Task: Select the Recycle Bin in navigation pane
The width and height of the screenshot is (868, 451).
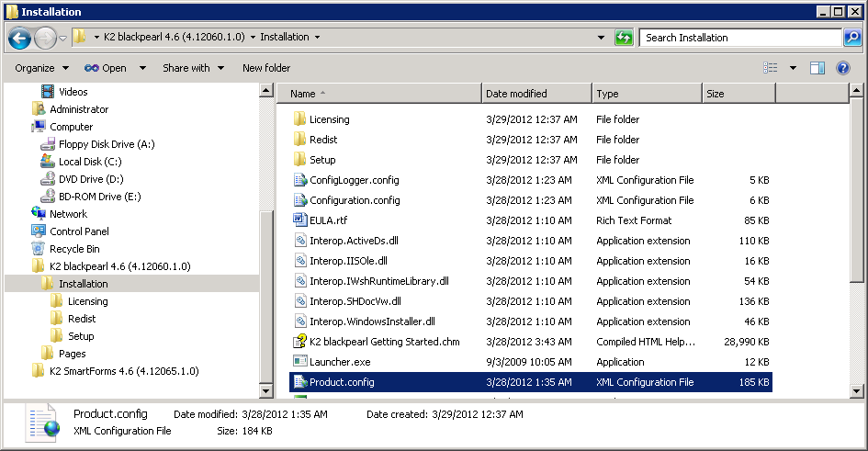Action: [x=74, y=249]
